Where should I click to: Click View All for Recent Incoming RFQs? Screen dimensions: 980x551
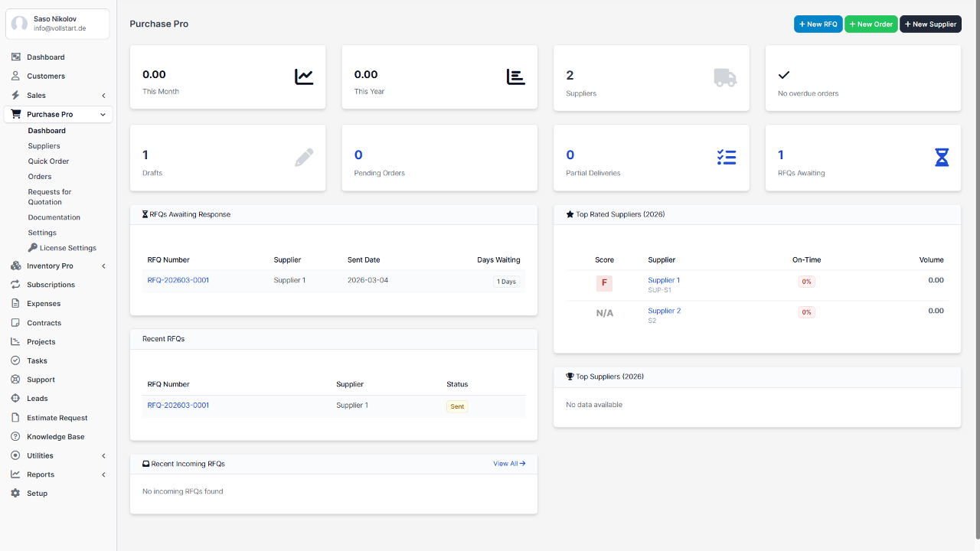[x=509, y=464]
